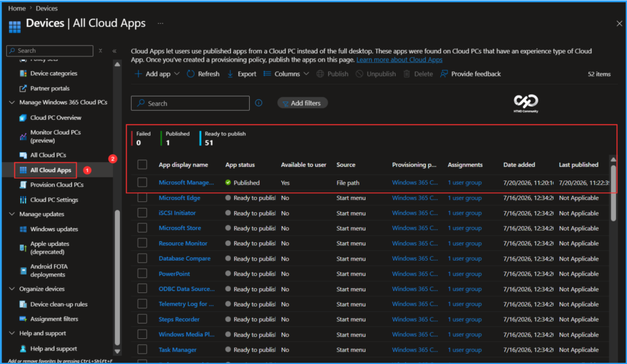This screenshot has height=364, width=627.
Task: Click the Devices grid icon beside the page title
Action: pyautogui.click(x=15, y=27)
